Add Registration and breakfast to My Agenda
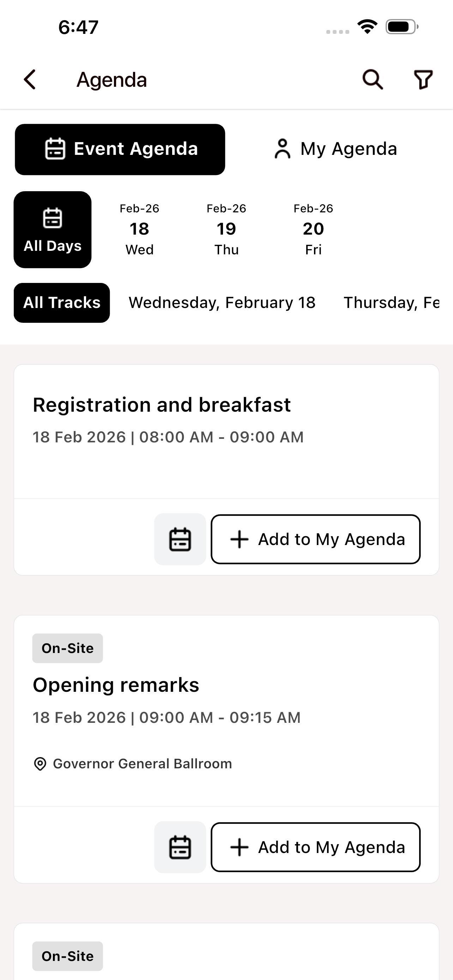Viewport: 453px width, 980px height. 316,539
